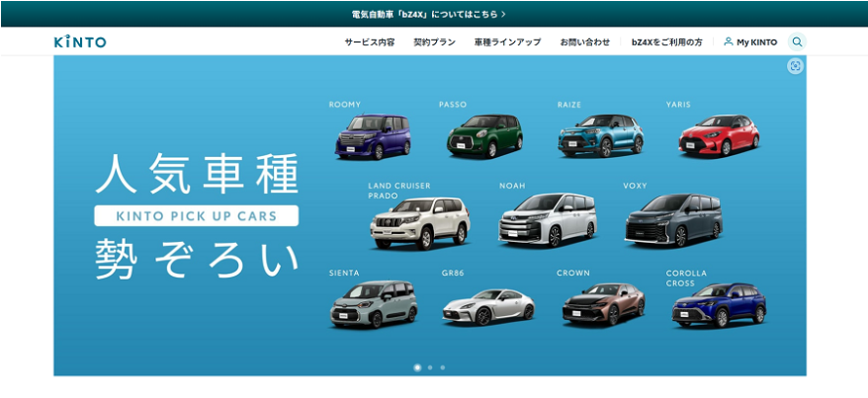Click the KINTO PICK UP CARS label
Viewport: 868px width, 398px height.
coord(196,215)
